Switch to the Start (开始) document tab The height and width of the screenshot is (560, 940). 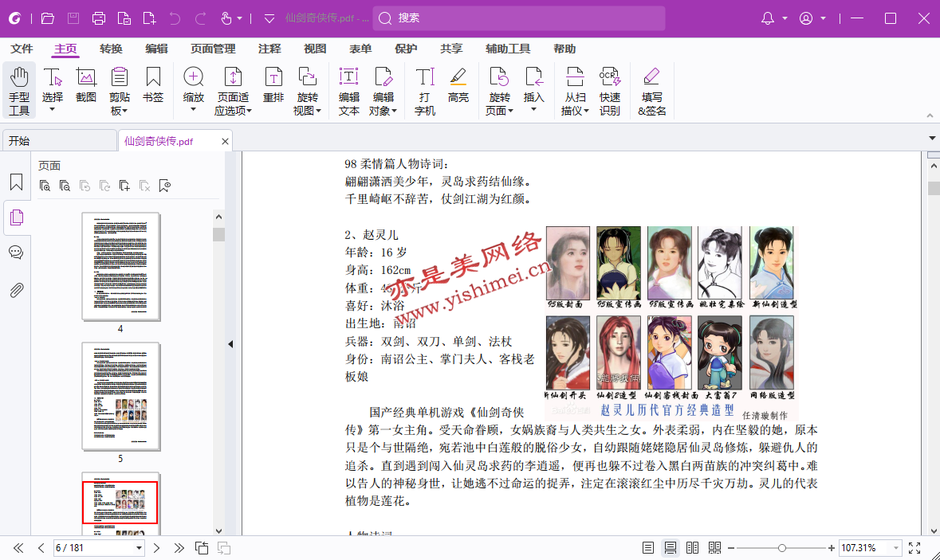(x=59, y=141)
